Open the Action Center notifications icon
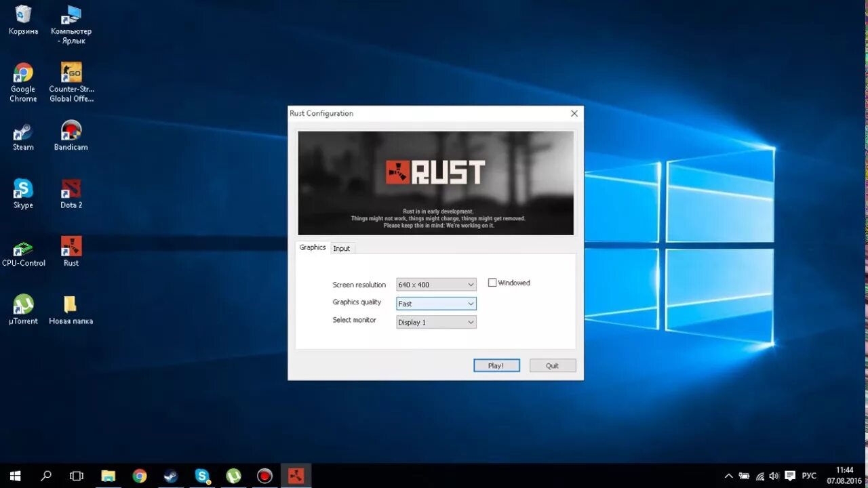 (x=789, y=476)
